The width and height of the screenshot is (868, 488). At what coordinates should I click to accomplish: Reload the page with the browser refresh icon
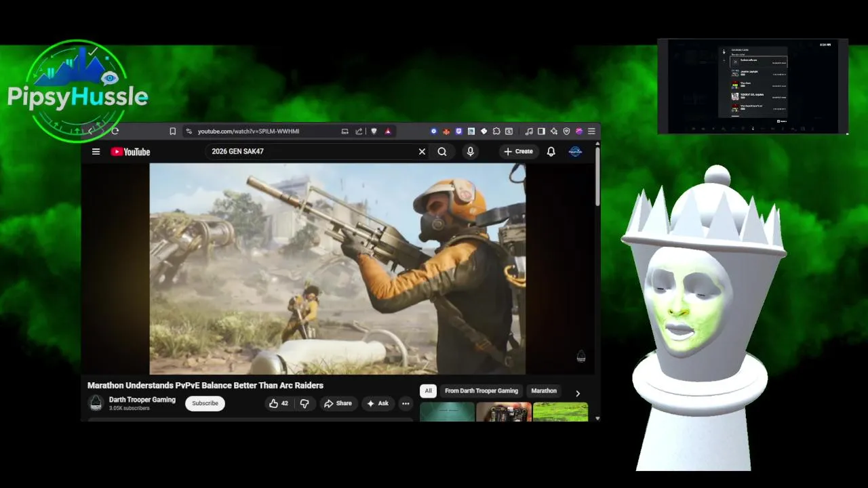(115, 131)
